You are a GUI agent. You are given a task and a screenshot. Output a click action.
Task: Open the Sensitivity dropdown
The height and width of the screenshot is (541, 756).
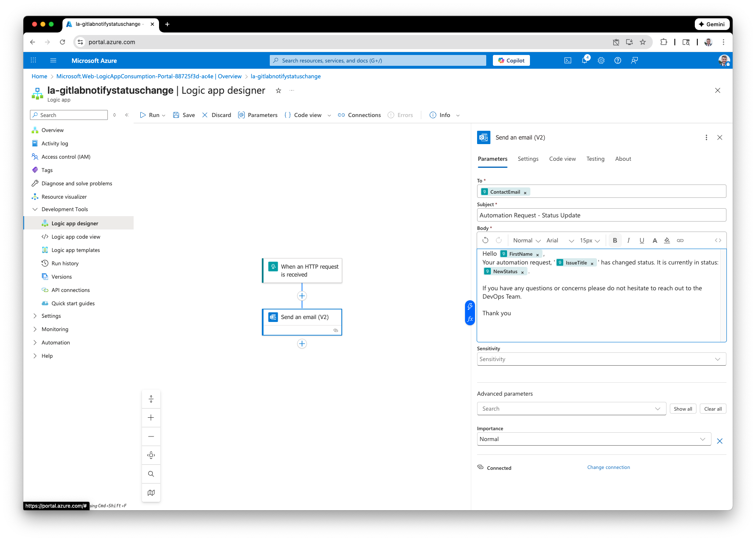point(601,359)
